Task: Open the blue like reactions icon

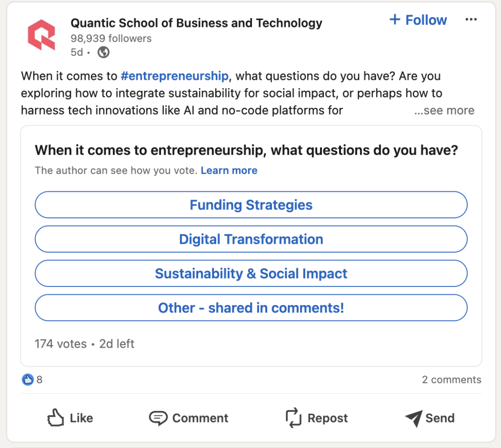Action: [28, 379]
